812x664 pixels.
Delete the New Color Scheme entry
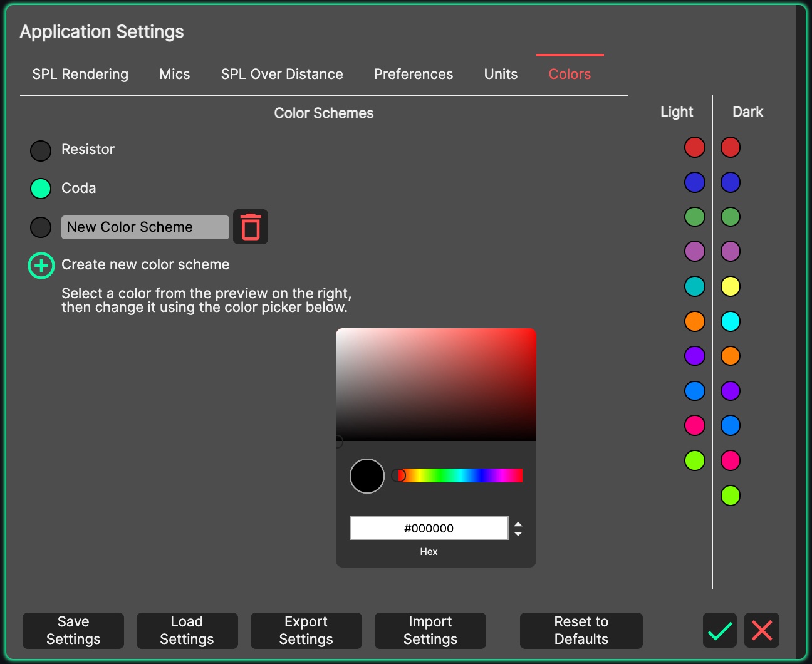251,227
